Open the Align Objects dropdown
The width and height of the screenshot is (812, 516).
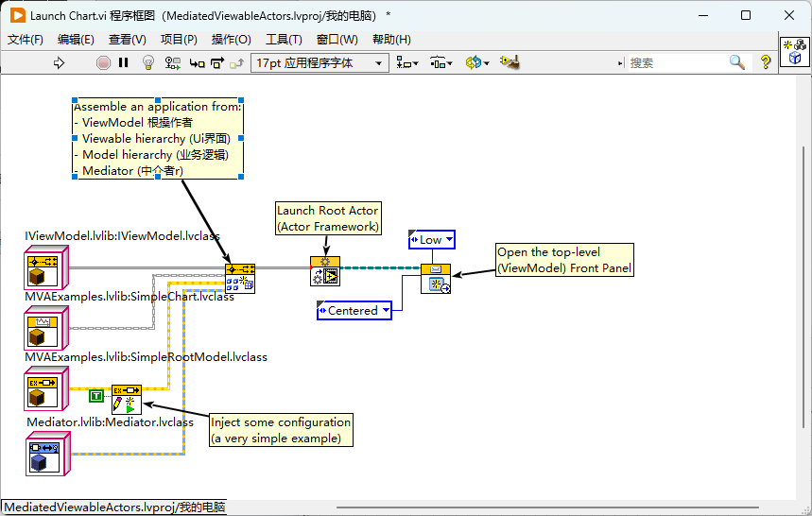pos(407,63)
